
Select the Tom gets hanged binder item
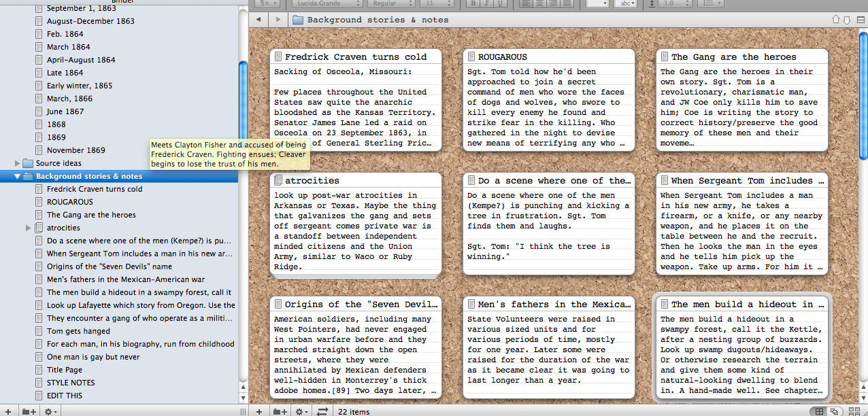(78, 331)
